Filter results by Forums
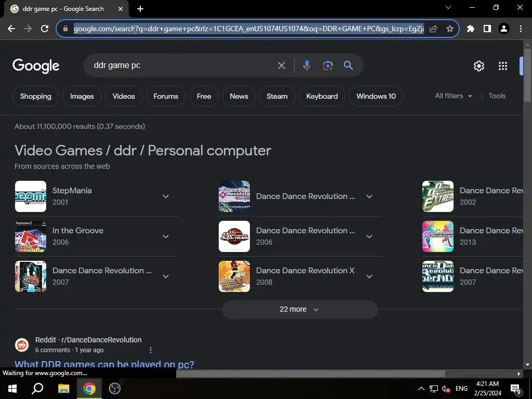Image resolution: width=532 pixels, height=399 pixels. coord(166,96)
